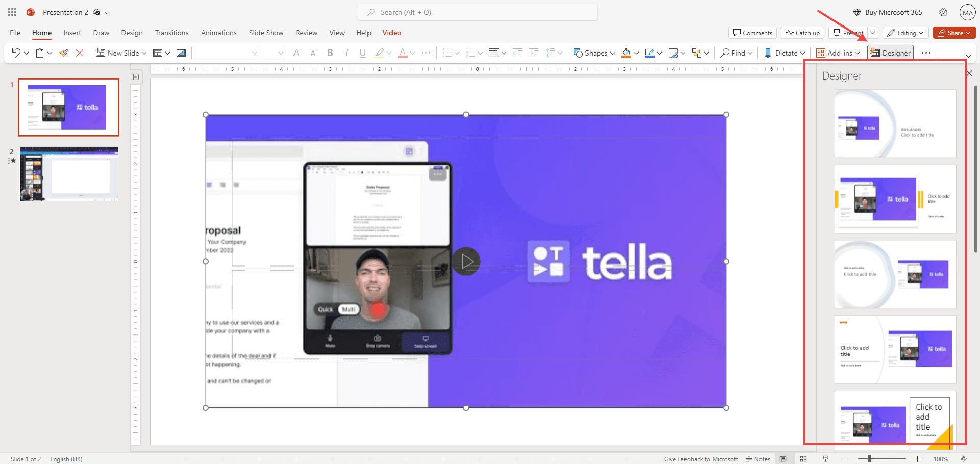Adjust the zoom slider handle
The height and width of the screenshot is (464, 980).
869,459
